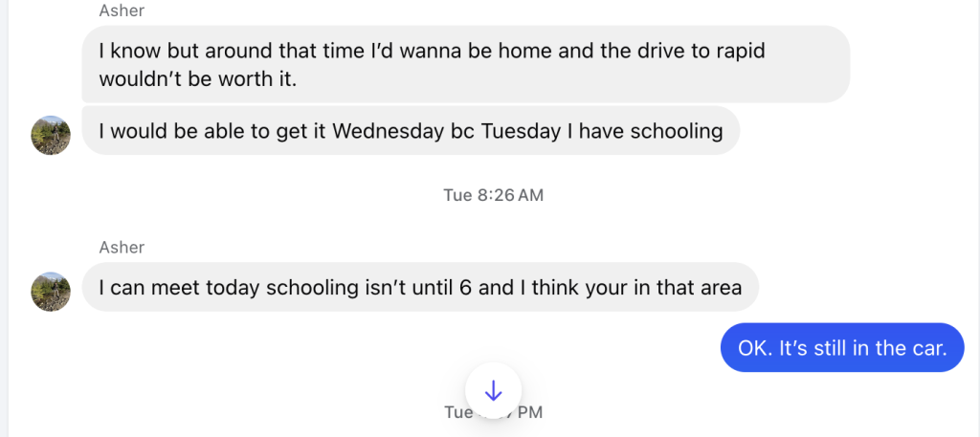Click Asher's avatar beside the meet today message
The width and height of the screenshot is (980, 437).
(x=51, y=291)
